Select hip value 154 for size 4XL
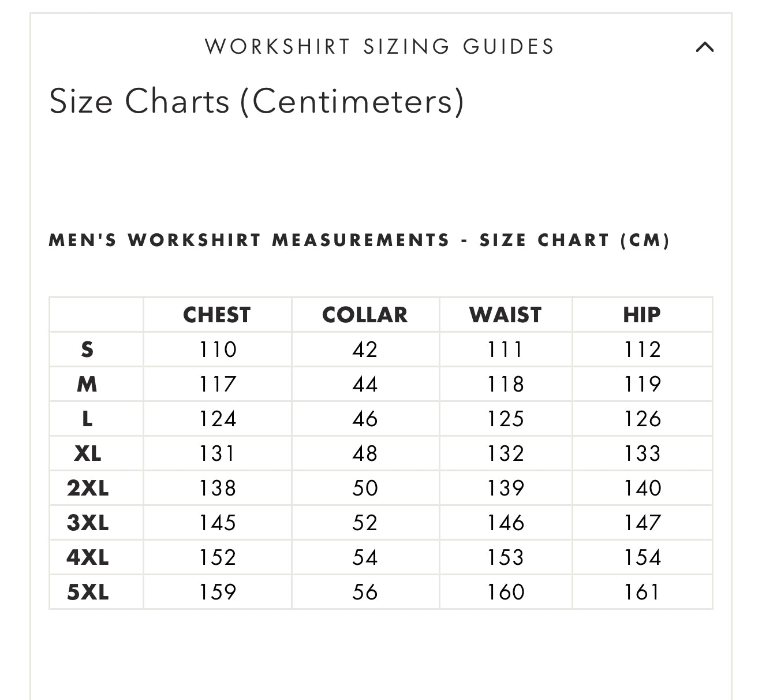 point(642,557)
